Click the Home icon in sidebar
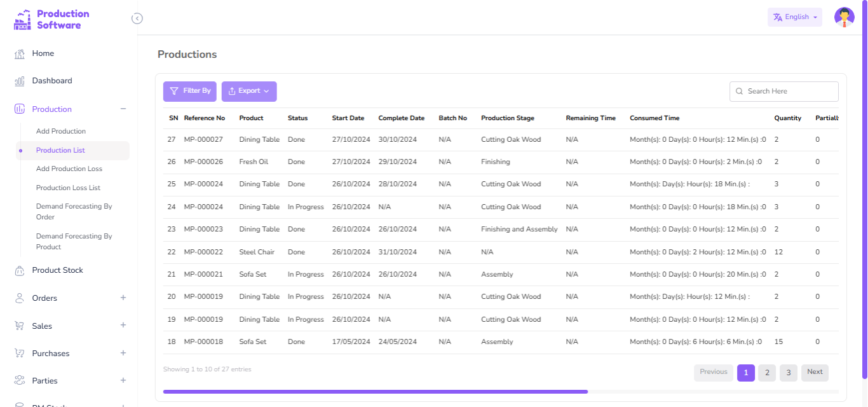This screenshot has width=868, height=407. [20, 54]
